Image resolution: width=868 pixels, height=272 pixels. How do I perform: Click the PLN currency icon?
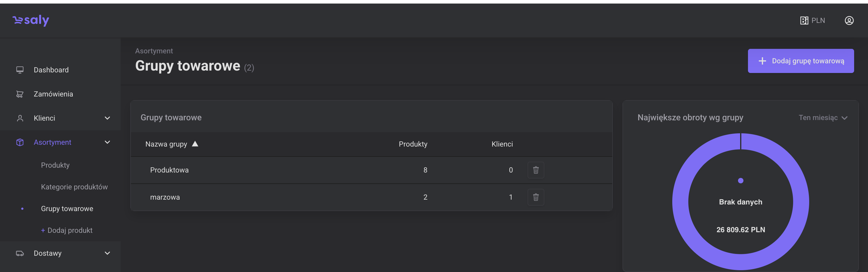(804, 21)
